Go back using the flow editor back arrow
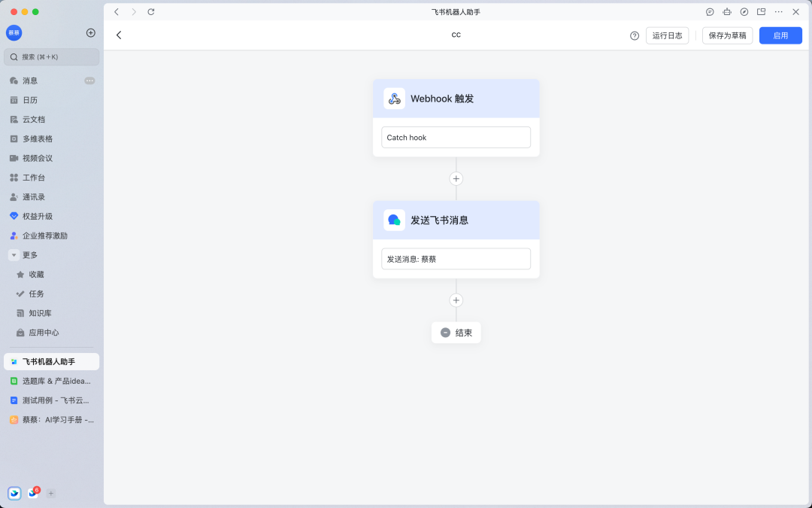The height and width of the screenshot is (508, 812). (x=119, y=35)
